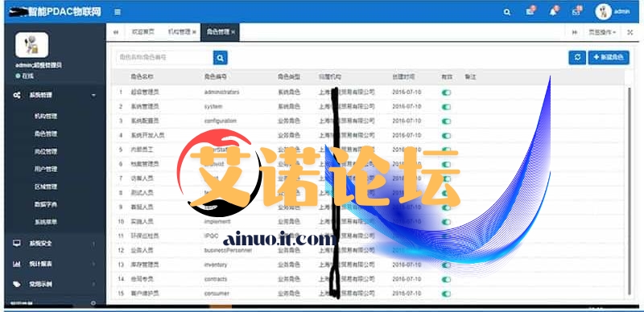Click the role name search input field
The height and width of the screenshot is (312, 644).
(164, 58)
